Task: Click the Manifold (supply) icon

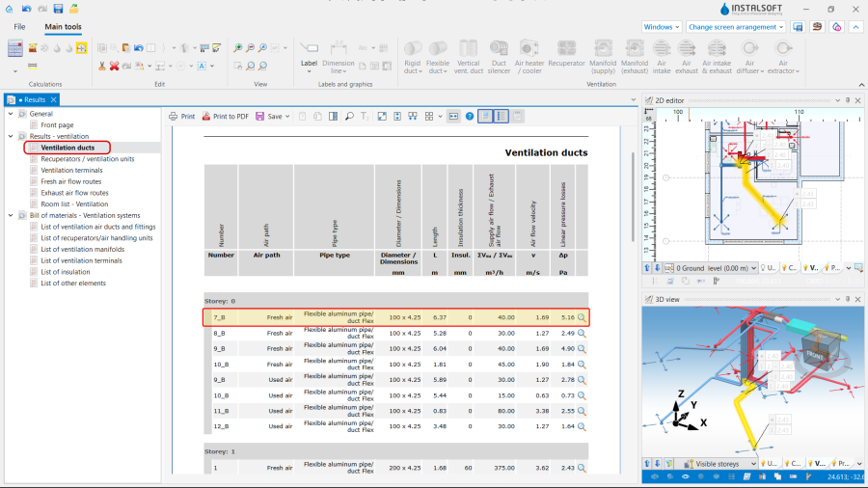Action: pos(603,49)
